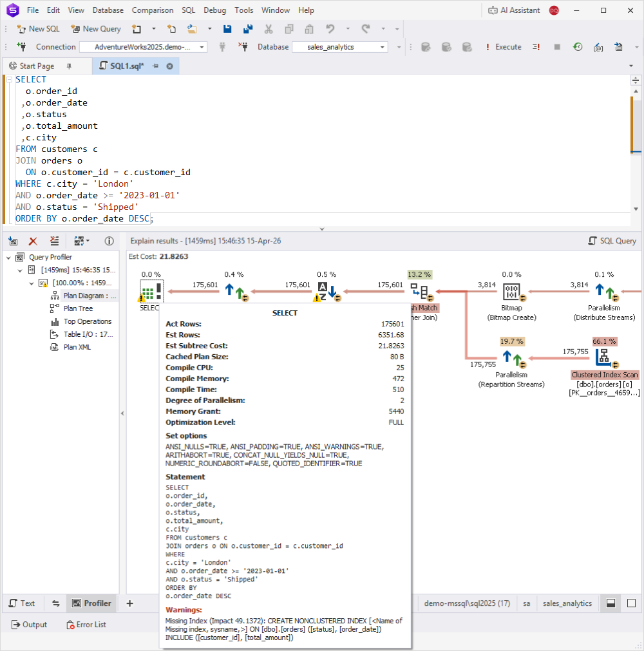Viewport: 644px width, 651px height.
Task: Close the SQL1.sql tab
Action: pyautogui.click(x=170, y=66)
